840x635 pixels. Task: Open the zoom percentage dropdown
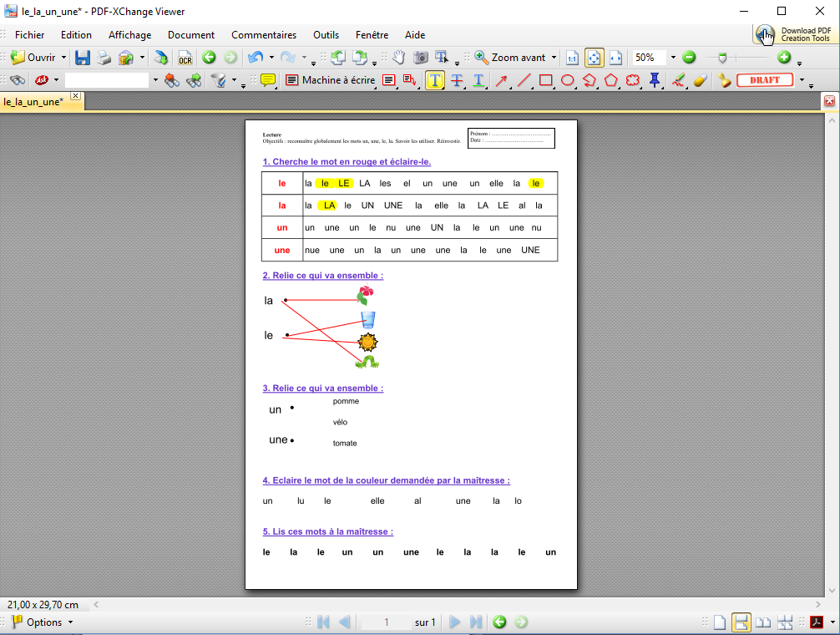(673, 58)
